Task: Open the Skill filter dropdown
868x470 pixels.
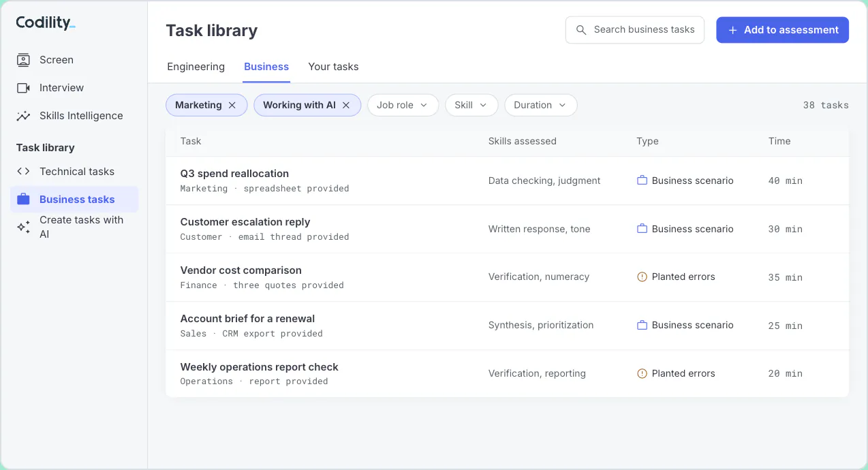Action: (471, 105)
